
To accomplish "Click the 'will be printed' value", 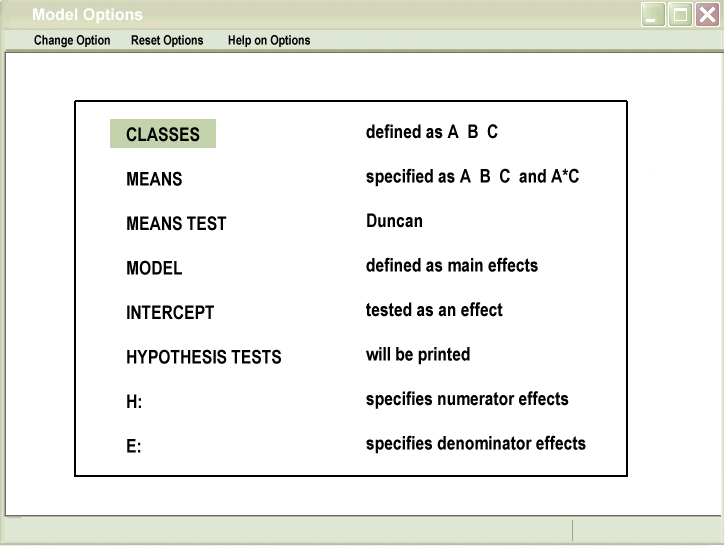I will [417, 354].
